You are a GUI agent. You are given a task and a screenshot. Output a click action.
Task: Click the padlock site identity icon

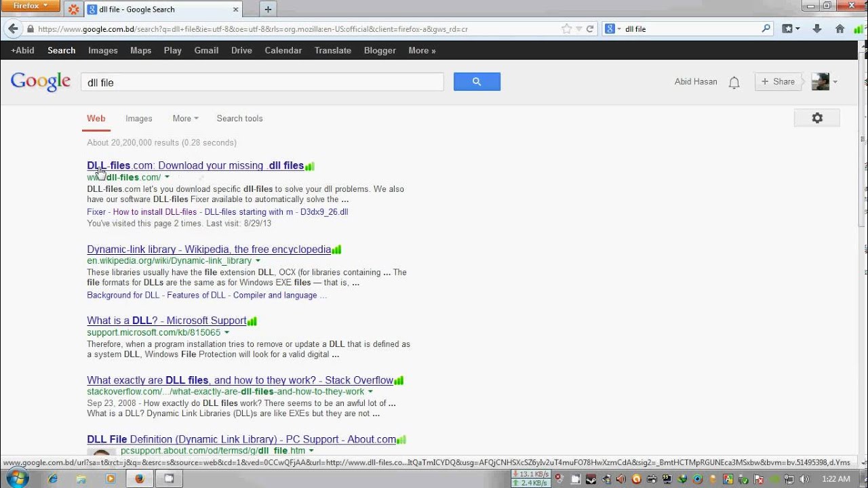[x=30, y=29]
